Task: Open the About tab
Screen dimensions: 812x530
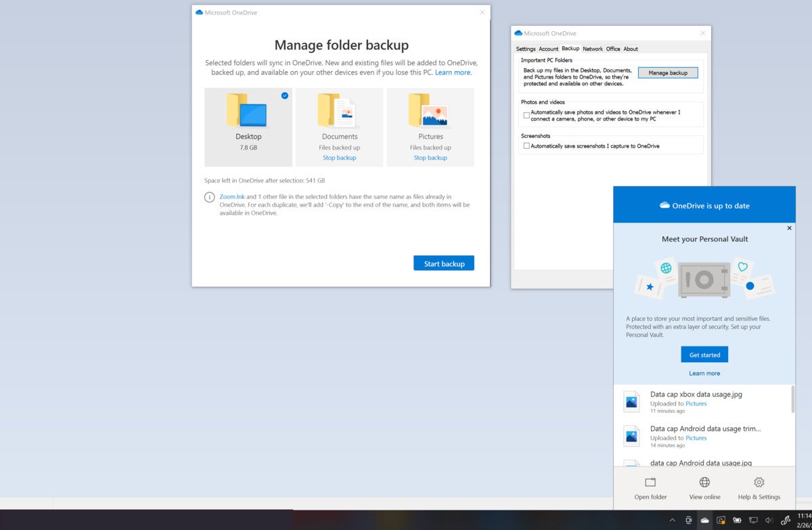Action: pos(631,49)
